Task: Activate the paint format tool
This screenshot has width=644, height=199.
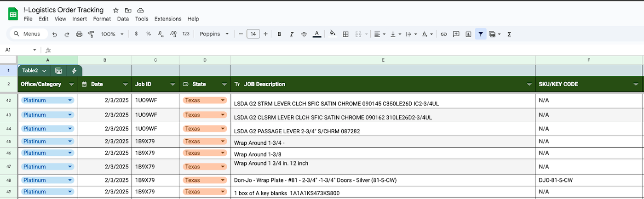Action: click(x=91, y=34)
